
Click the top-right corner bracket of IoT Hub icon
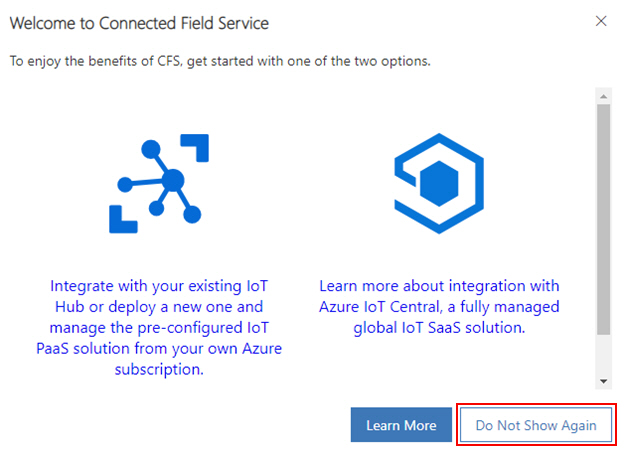pyautogui.click(x=195, y=148)
